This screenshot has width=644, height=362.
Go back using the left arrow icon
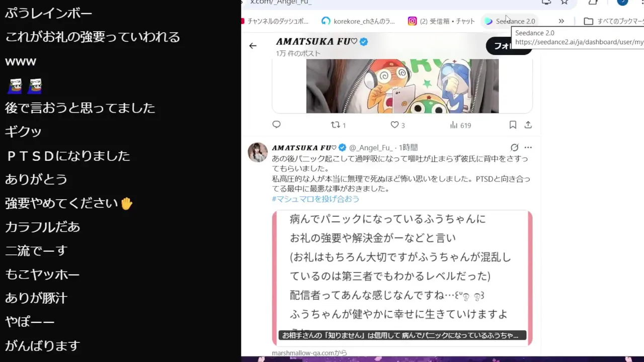click(x=253, y=46)
